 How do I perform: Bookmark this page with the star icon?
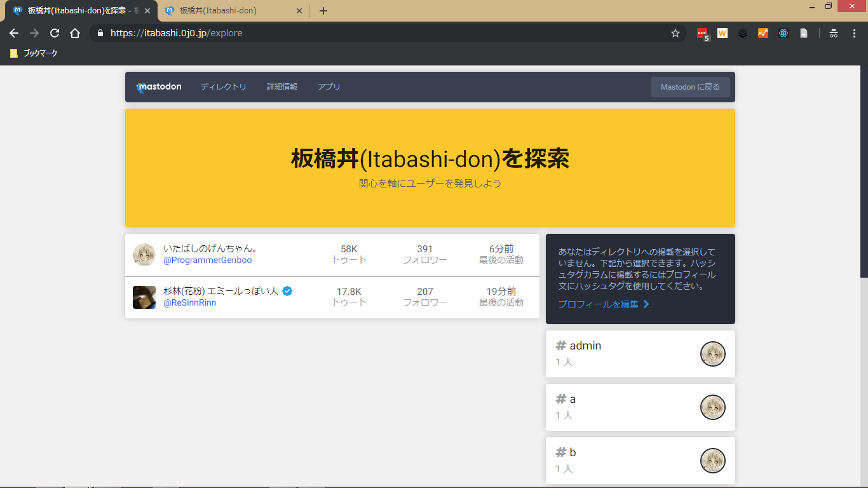(675, 33)
